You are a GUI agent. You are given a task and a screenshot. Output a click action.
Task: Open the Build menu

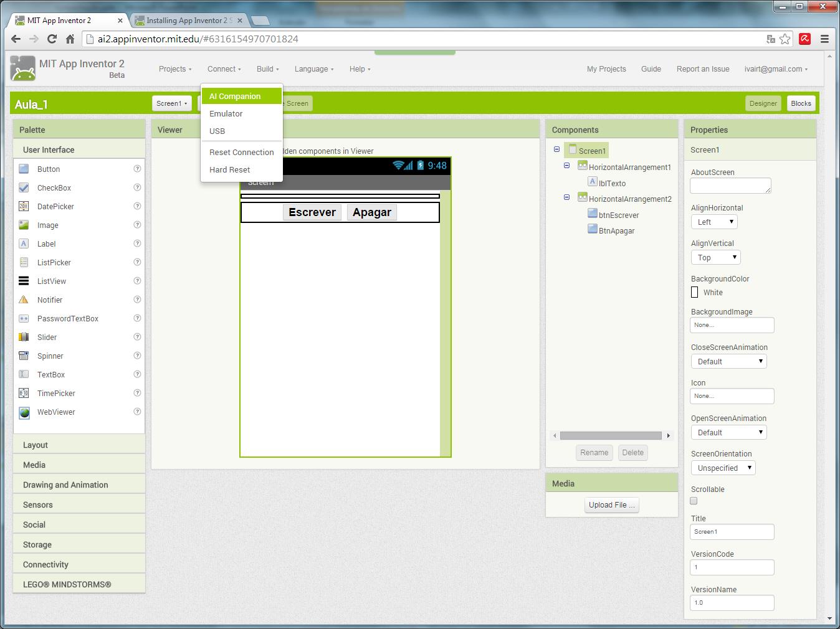click(x=267, y=69)
